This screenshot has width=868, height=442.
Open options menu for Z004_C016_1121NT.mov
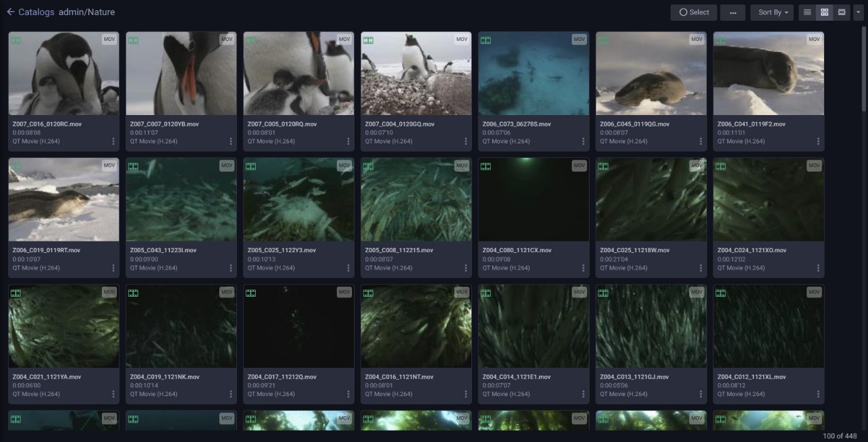[x=466, y=394]
